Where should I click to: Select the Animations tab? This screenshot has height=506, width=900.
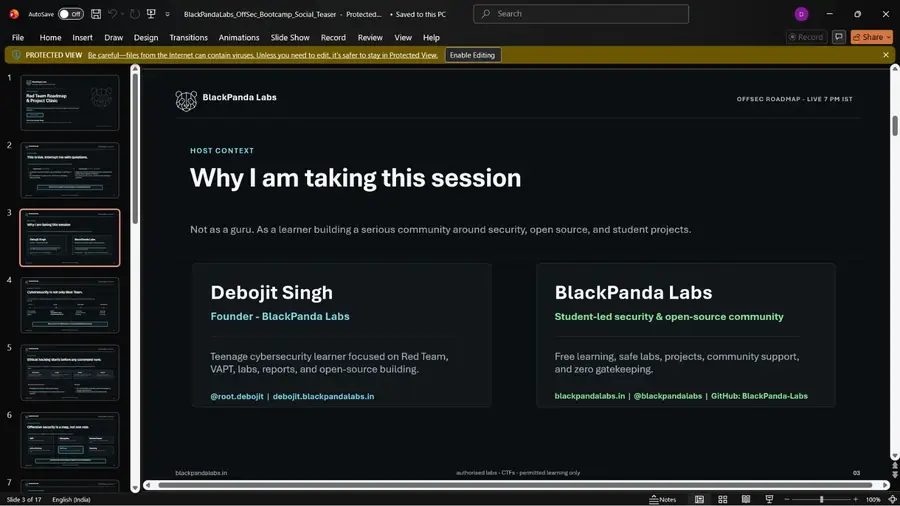pyautogui.click(x=239, y=37)
